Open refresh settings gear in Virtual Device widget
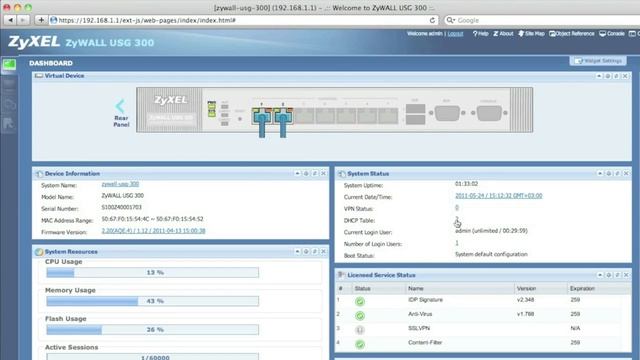Image resolution: width=640 pixels, height=360 pixels. click(608, 76)
